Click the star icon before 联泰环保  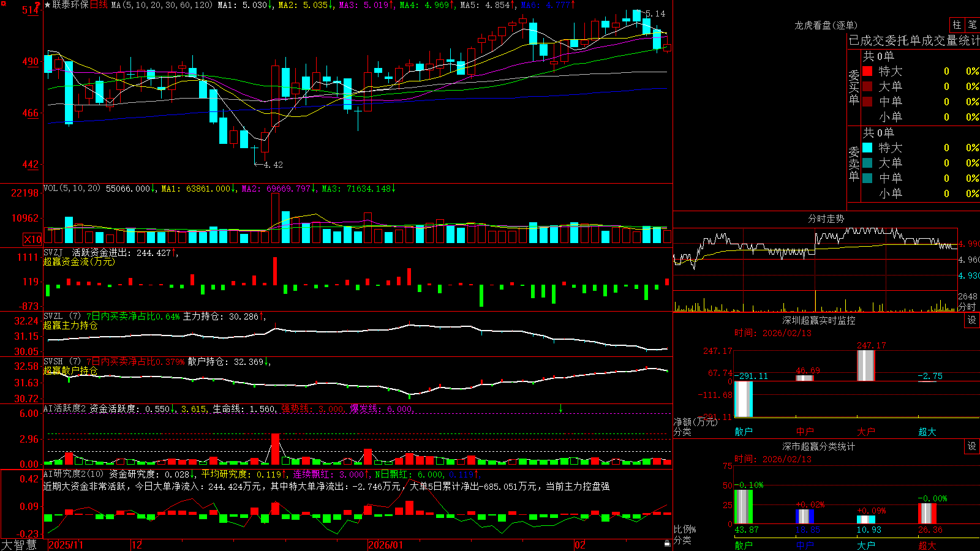click(48, 5)
